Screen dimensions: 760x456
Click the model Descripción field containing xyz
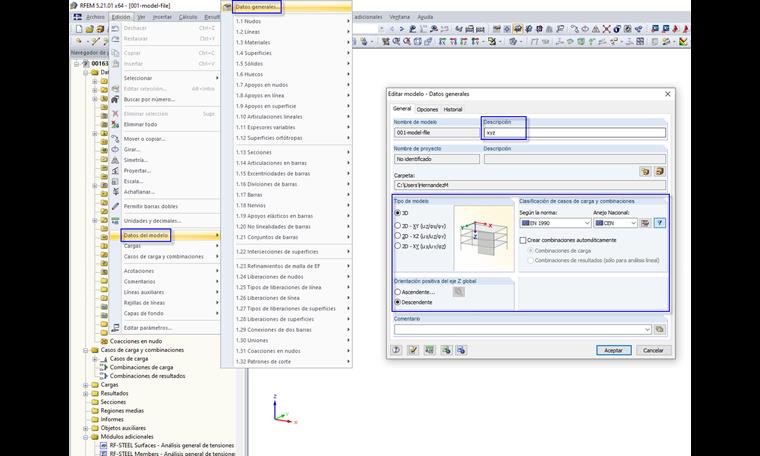pos(574,132)
